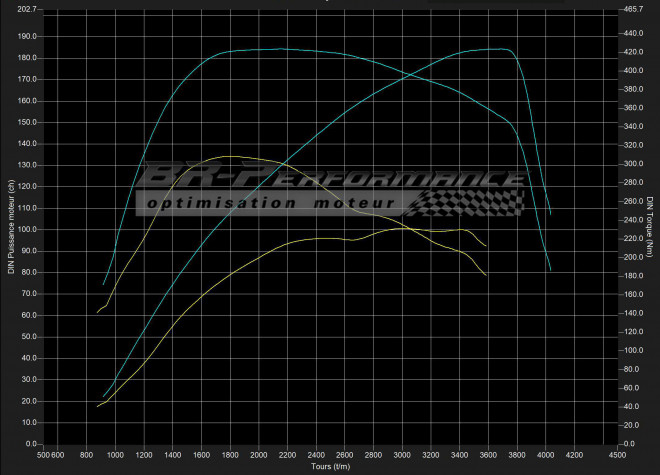Click the 100.0 label on left power axis
660x475 pixels.
[x=26, y=229]
